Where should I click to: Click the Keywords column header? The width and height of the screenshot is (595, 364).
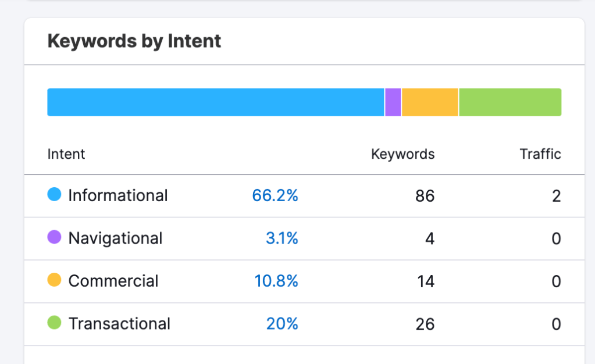click(x=402, y=154)
